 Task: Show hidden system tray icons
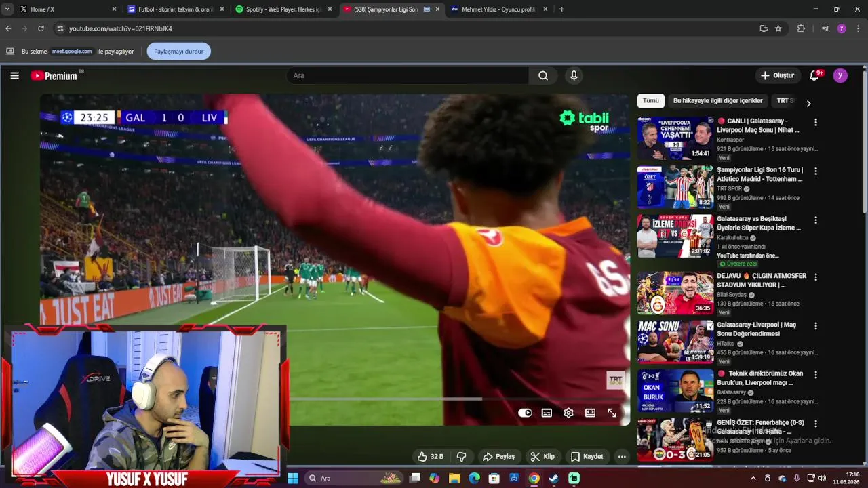(x=753, y=479)
